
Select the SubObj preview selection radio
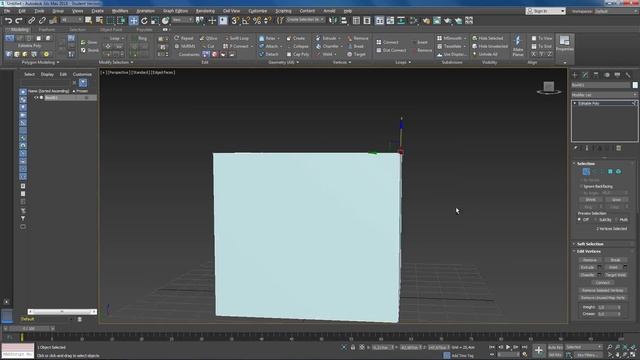(x=596, y=220)
